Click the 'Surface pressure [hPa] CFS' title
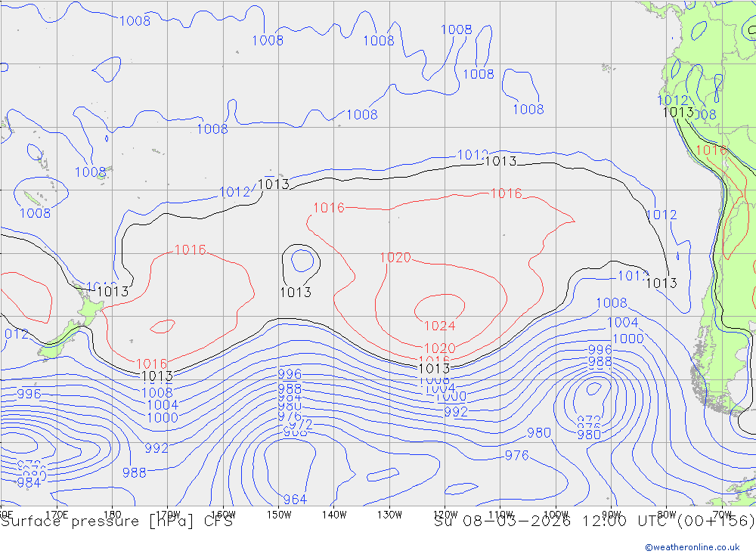756x554 pixels. (x=117, y=522)
